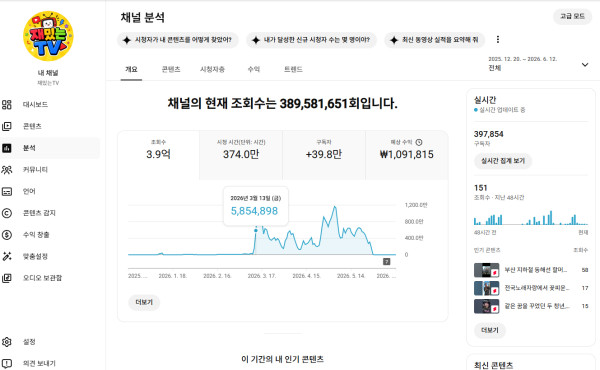Screen dimensions: 600x370
Task: Click the 재밌는TV channel avatar
Action: pos(48,36)
